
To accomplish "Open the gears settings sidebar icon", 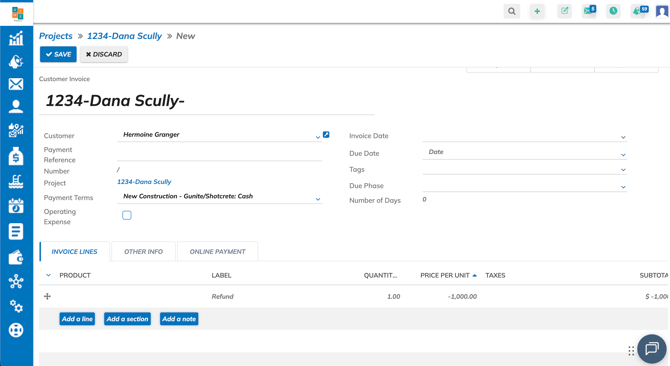I will 16,306.
